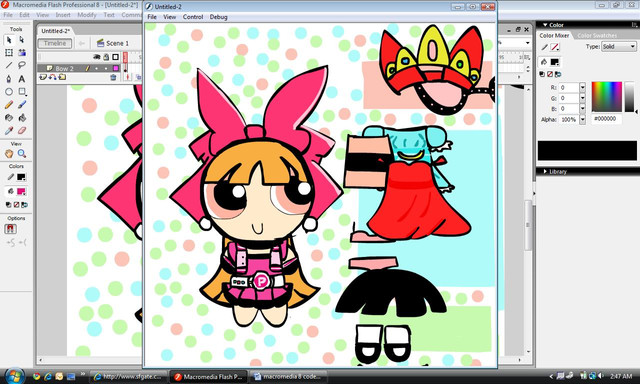Select the Free Transform tool
This screenshot has width=640, height=384.
pyautogui.click(x=9, y=52)
